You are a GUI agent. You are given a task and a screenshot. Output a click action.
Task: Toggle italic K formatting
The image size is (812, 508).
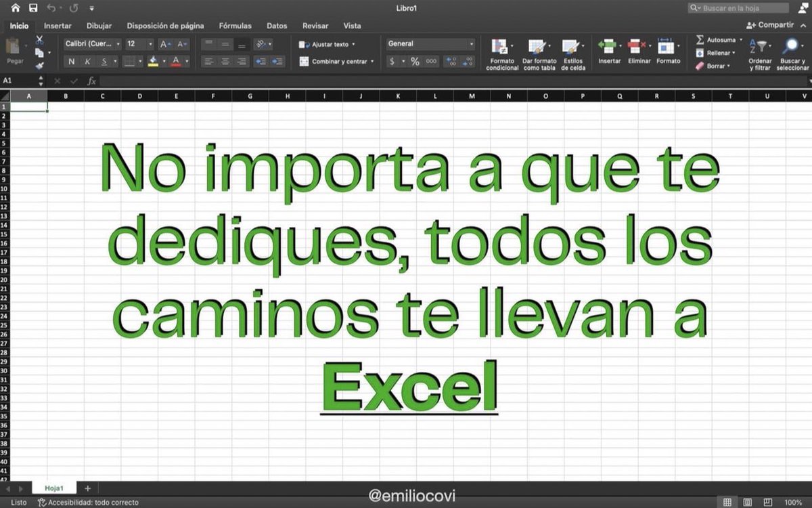click(87, 62)
